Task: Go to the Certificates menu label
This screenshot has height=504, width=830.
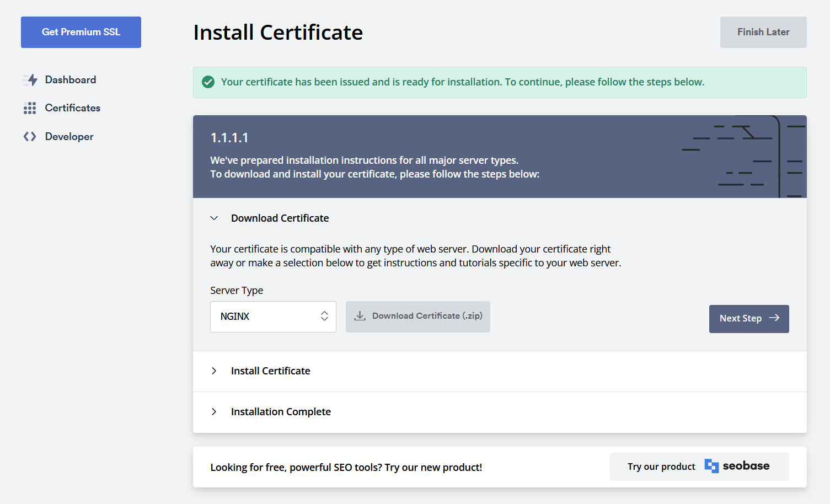Action: (x=73, y=108)
